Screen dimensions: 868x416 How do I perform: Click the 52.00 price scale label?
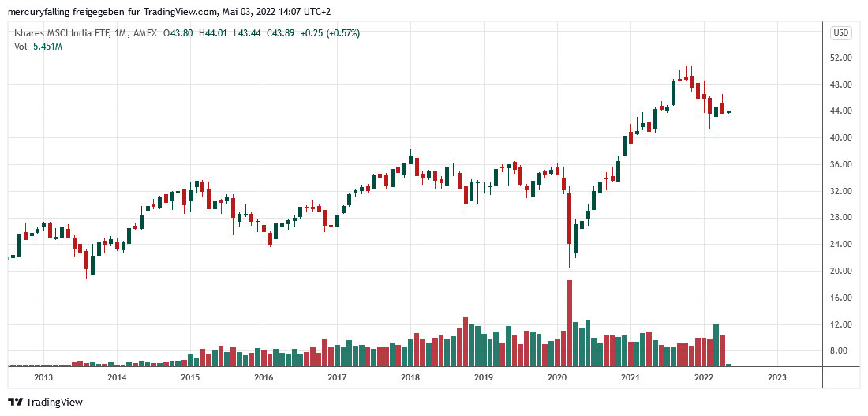tap(841, 58)
